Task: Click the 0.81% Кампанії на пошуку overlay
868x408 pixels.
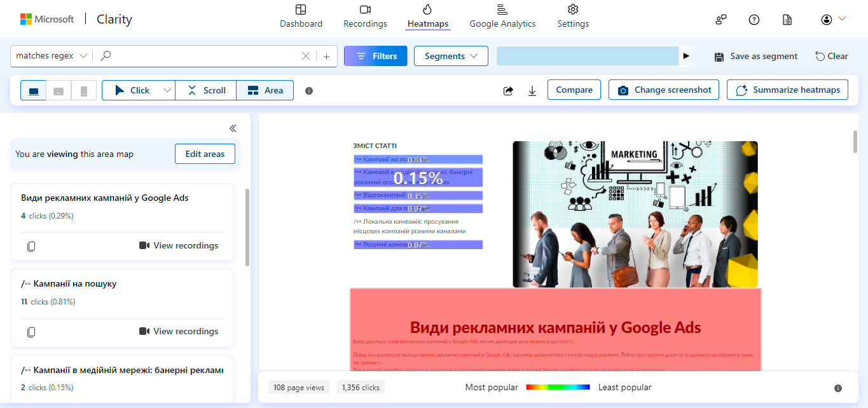Action: click(x=418, y=160)
